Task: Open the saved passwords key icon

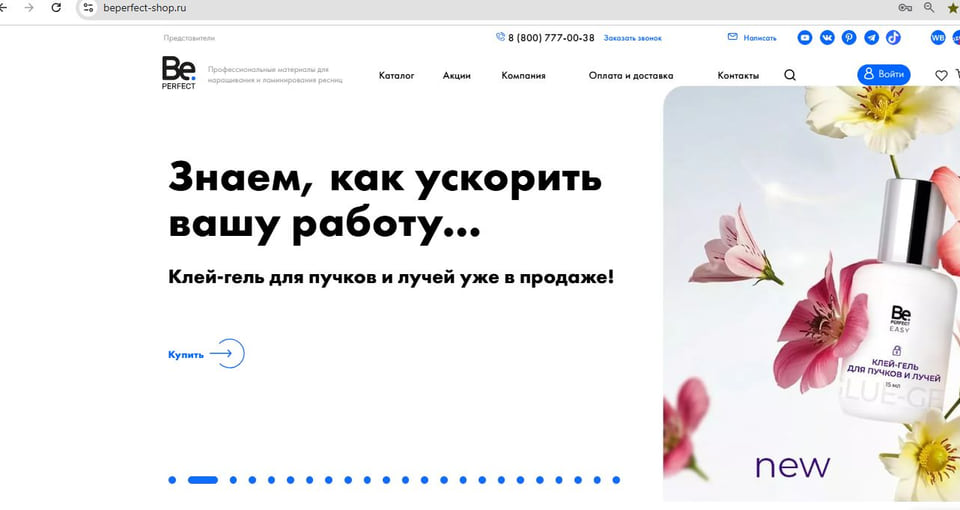Action: 905,8
